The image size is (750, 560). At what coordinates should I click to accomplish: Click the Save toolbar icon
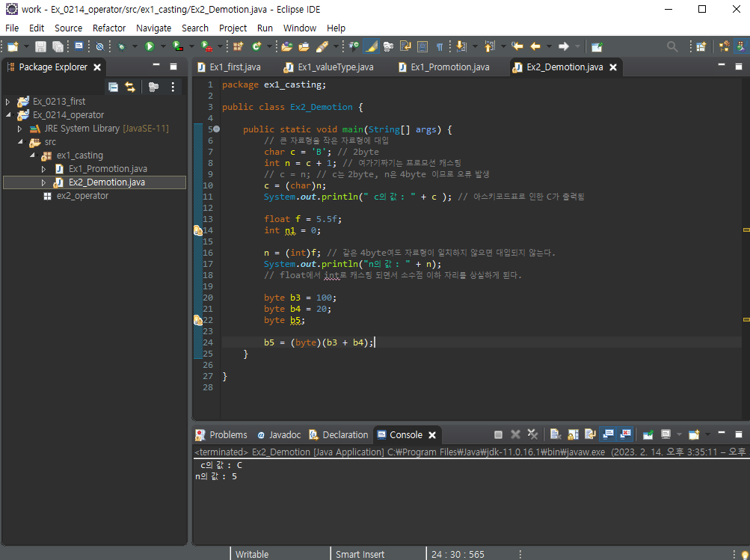coord(40,46)
